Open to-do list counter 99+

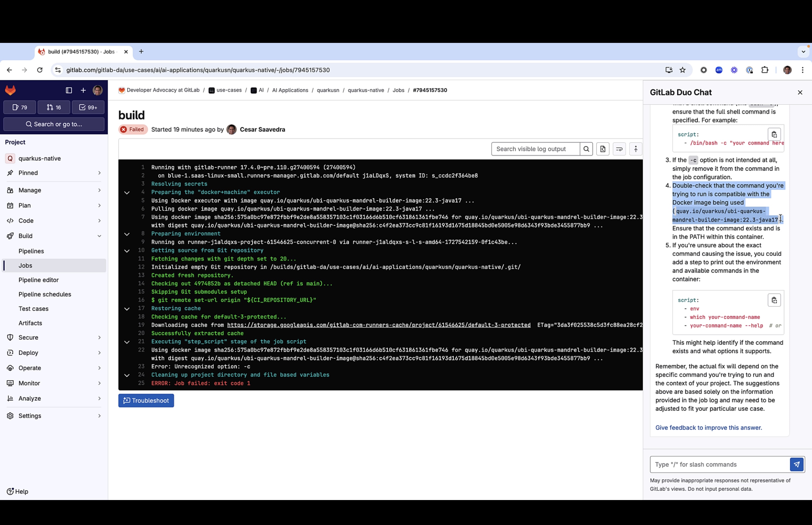[x=88, y=107]
